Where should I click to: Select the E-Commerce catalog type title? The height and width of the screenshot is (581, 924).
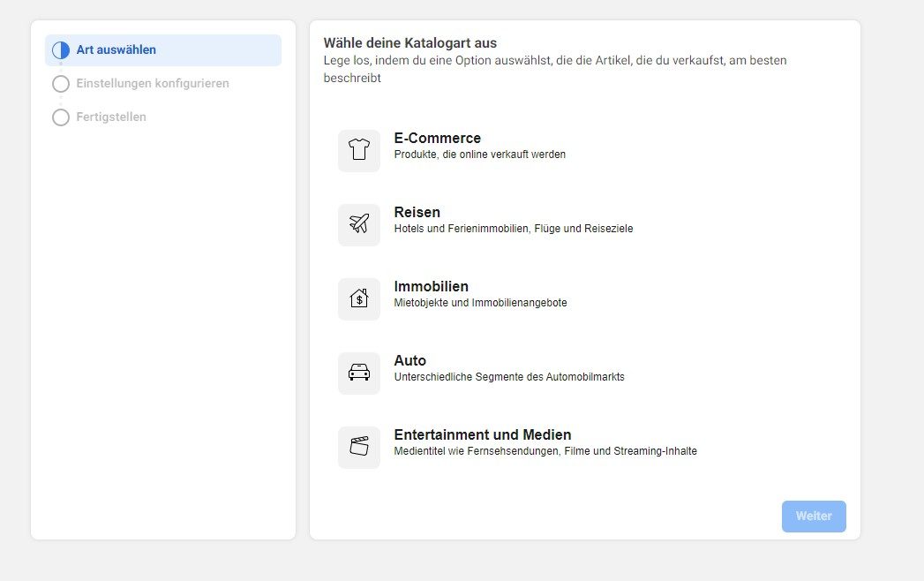tap(437, 138)
